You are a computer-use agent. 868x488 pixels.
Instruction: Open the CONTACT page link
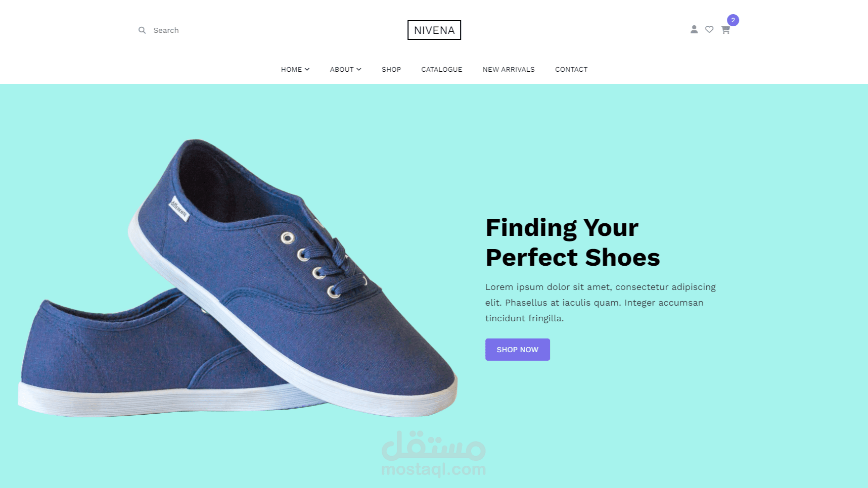click(x=571, y=69)
